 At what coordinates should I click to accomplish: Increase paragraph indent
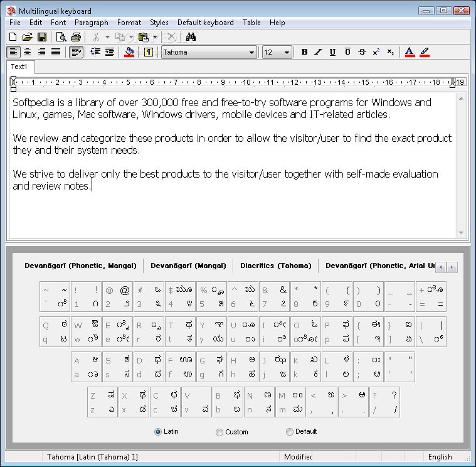point(110,52)
